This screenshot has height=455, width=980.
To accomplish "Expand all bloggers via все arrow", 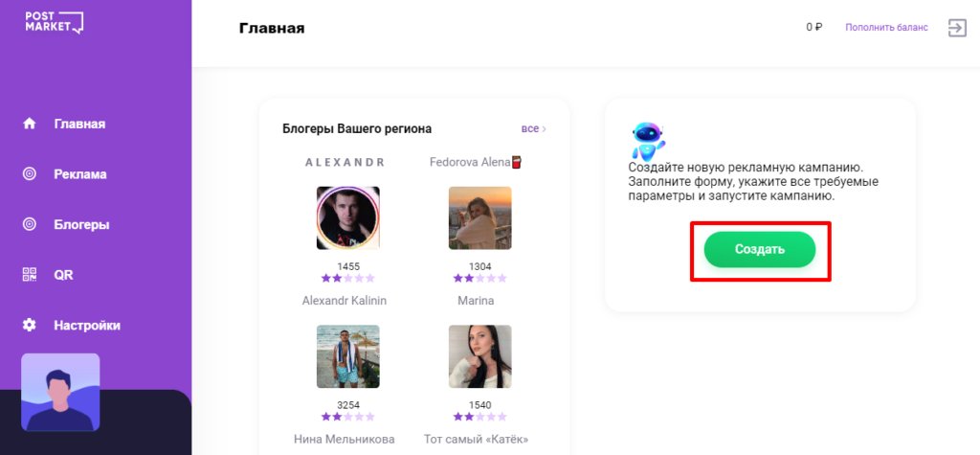I will 534,128.
